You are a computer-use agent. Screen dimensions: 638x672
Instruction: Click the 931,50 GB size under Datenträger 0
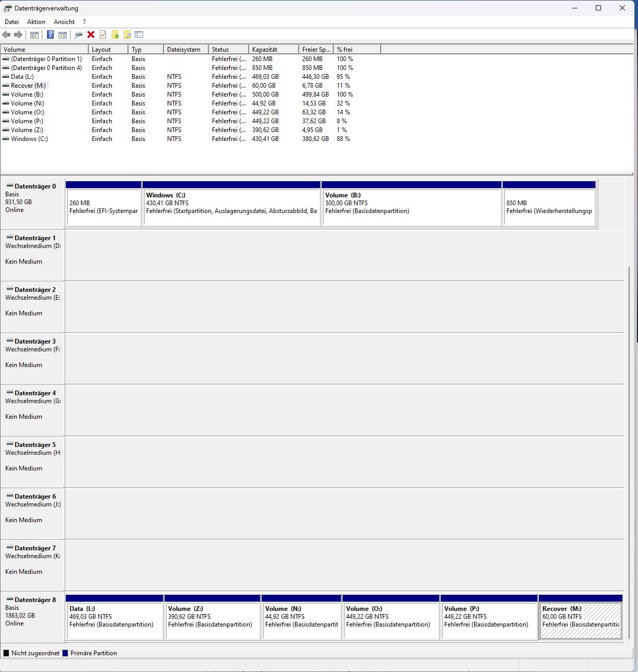pyautogui.click(x=18, y=202)
